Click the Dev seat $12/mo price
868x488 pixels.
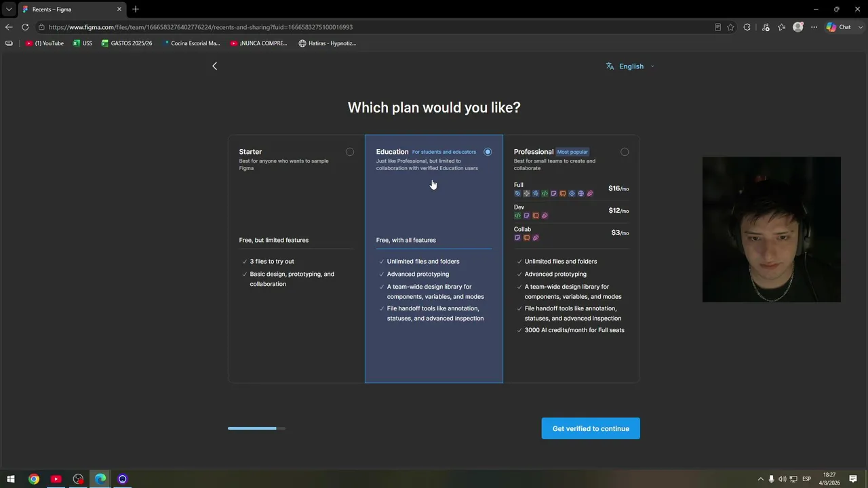618,211
